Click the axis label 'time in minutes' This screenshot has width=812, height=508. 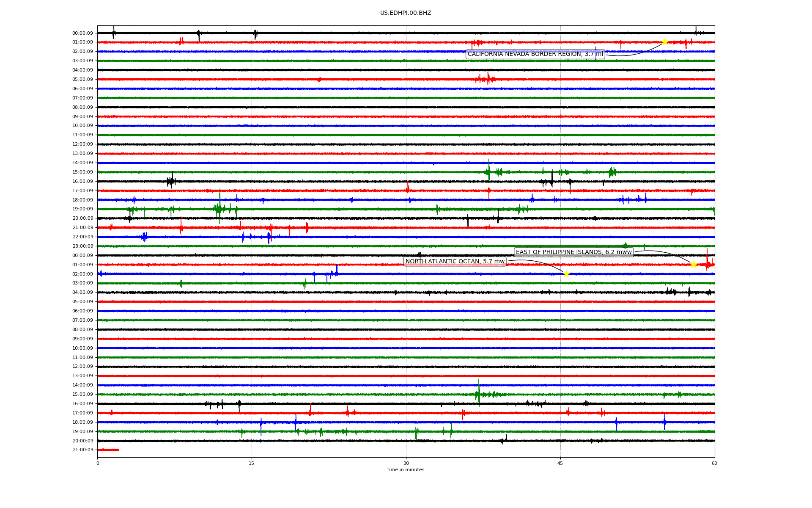[x=406, y=469]
